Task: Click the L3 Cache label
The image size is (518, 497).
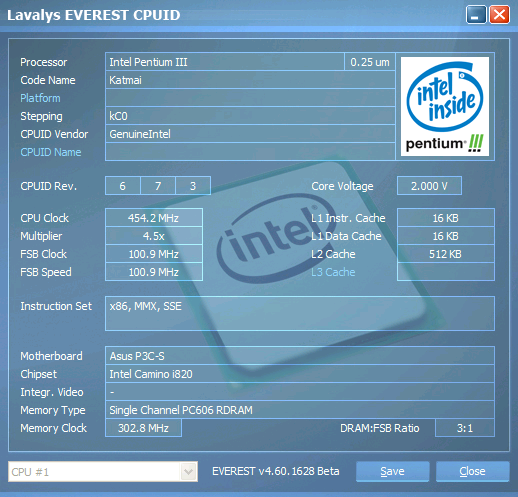Action: pyautogui.click(x=333, y=272)
